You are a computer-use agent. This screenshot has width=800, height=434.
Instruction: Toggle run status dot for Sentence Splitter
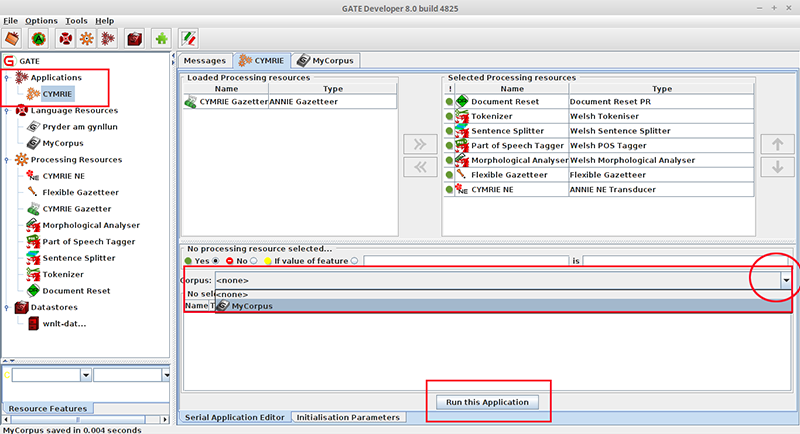[x=449, y=131]
